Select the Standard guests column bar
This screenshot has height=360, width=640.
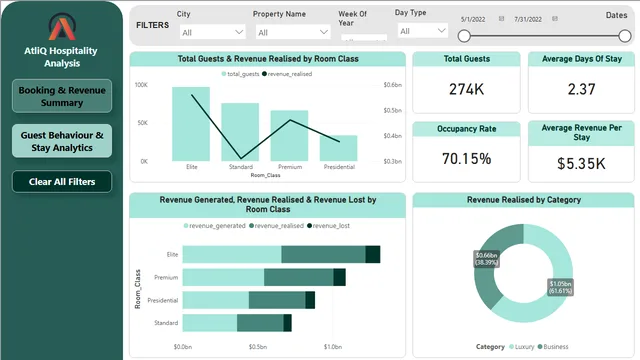tap(240, 132)
